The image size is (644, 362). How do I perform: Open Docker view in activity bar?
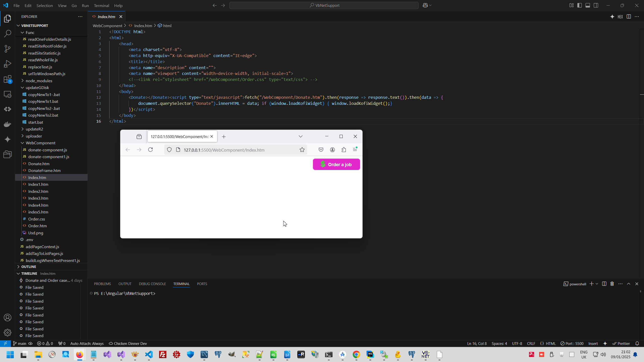click(8, 124)
